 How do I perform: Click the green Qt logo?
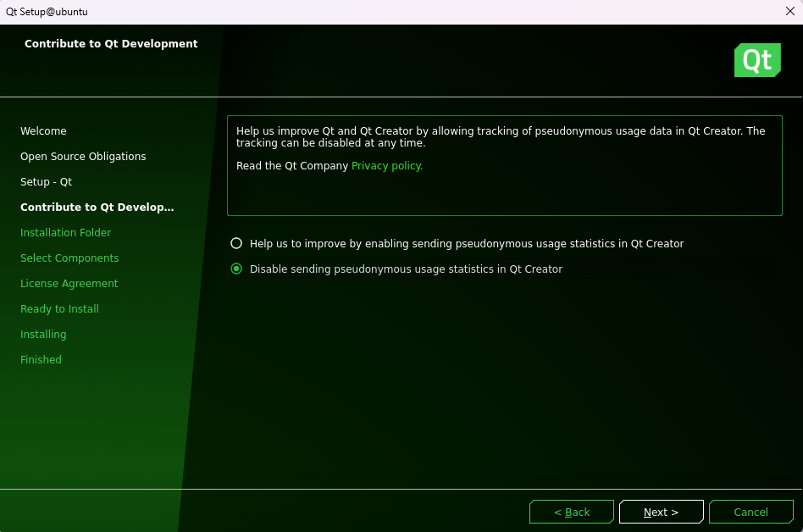[x=756, y=60]
